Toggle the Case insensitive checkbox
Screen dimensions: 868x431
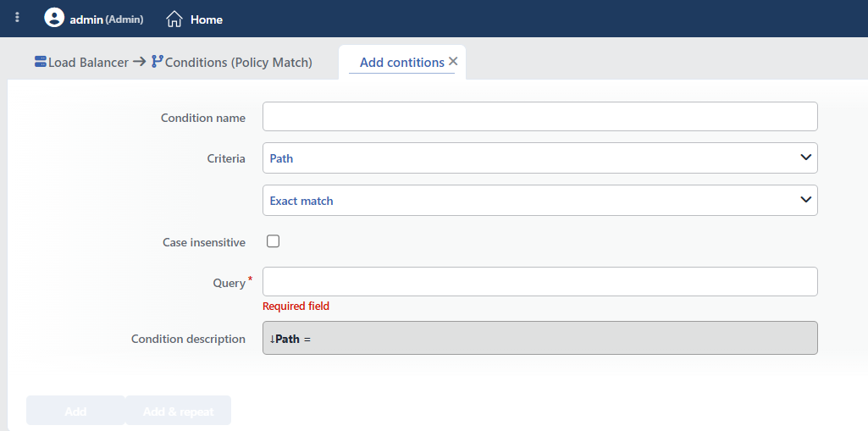[x=273, y=241]
